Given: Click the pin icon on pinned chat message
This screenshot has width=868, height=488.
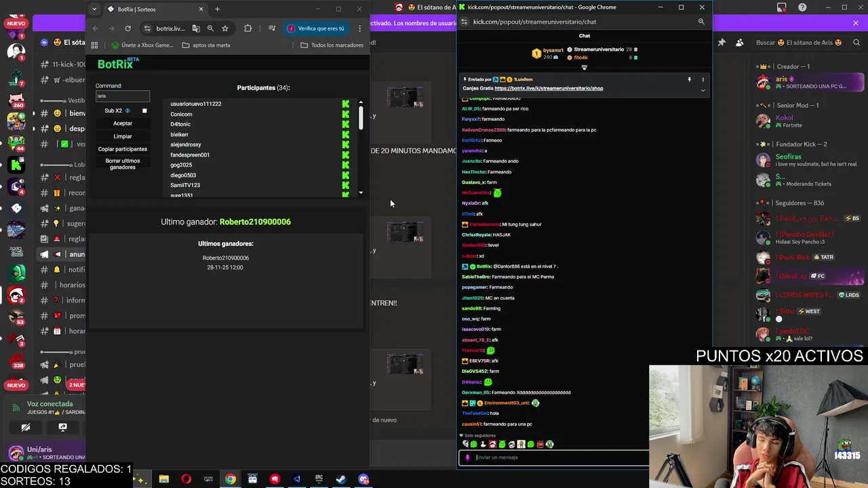Looking at the screenshot, I should [689, 80].
